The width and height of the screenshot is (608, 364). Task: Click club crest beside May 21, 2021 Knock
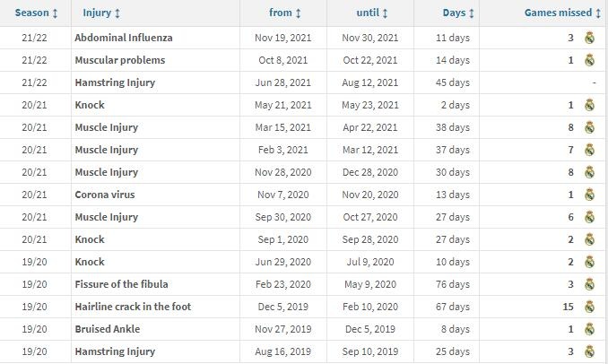[x=589, y=105]
